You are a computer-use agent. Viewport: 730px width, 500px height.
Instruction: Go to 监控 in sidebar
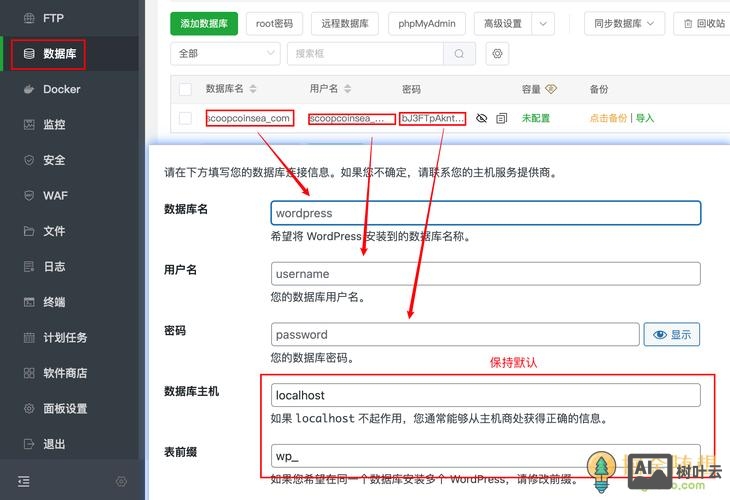tap(70, 124)
